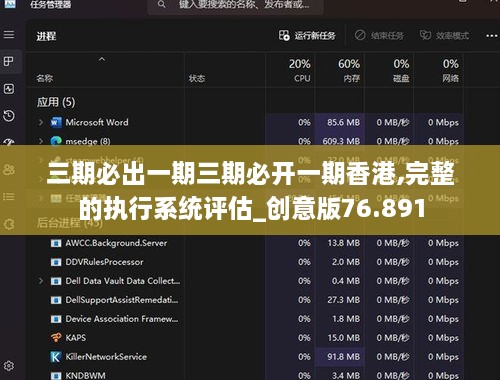The width and height of the screenshot is (500, 380).
Task: Click the 结束任务 button label
Action: click(x=387, y=35)
